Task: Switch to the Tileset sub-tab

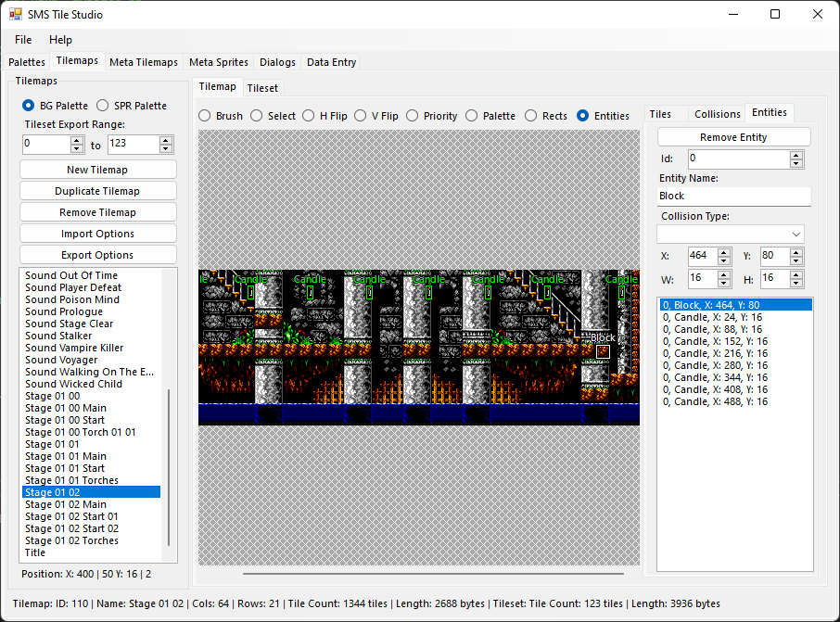Action: point(262,88)
